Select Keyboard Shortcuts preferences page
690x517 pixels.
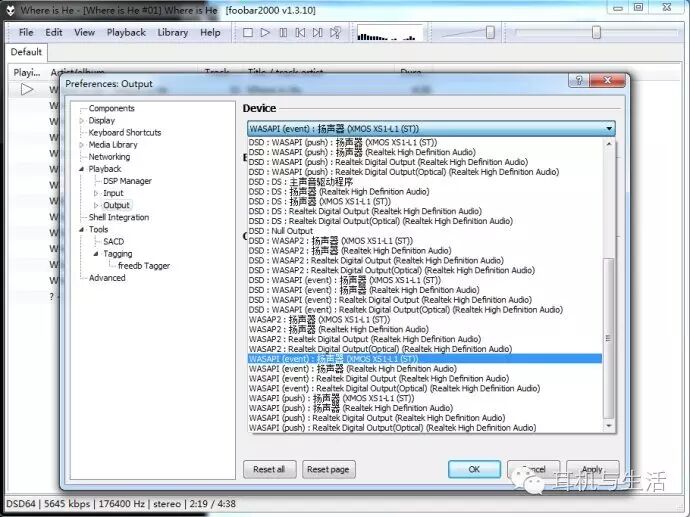pos(125,132)
